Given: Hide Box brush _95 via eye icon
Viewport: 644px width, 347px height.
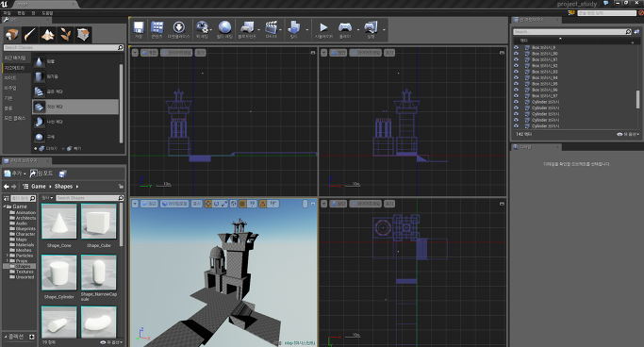Looking at the screenshot, I should pyautogui.click(x=517, y=84).
